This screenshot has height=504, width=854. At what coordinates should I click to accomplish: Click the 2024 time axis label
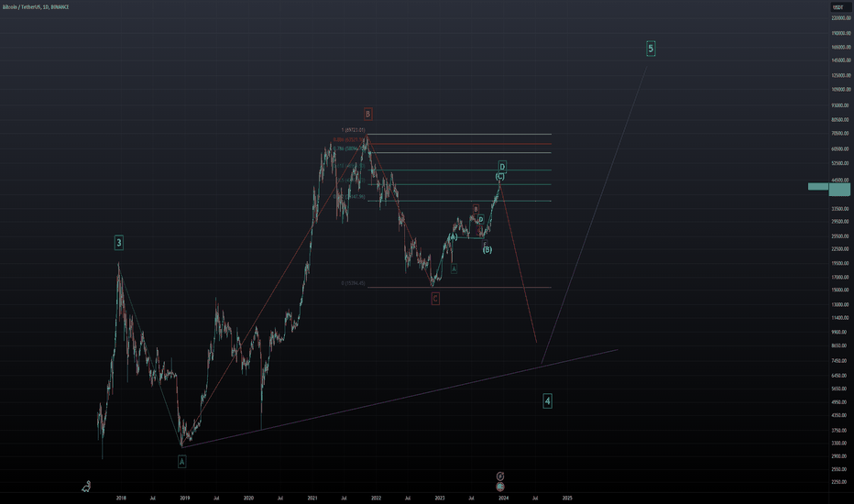[504, 498]
